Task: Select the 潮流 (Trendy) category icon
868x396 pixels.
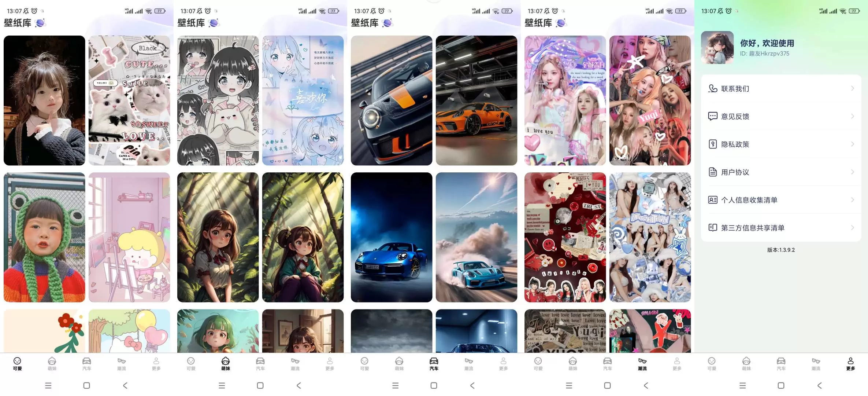Action: pos(642,363)
